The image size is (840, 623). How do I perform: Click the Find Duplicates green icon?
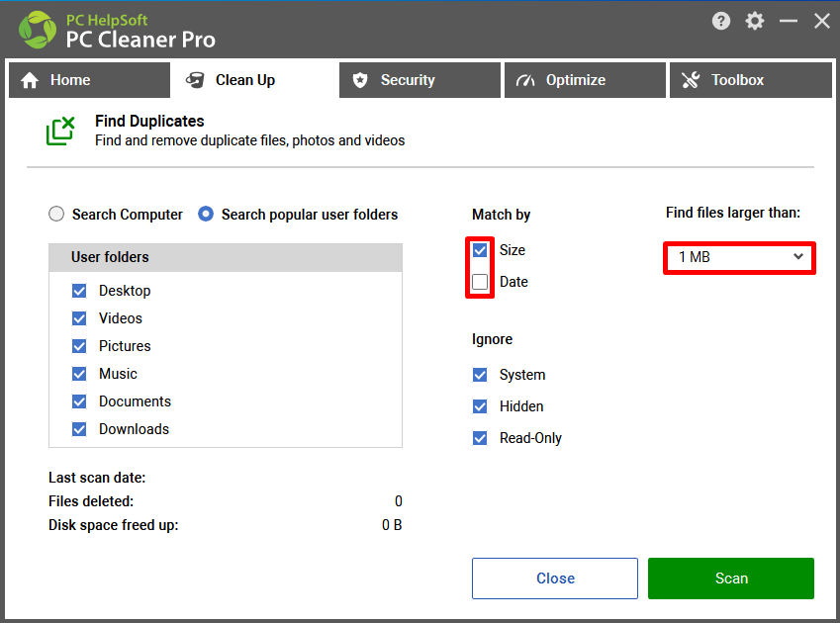[x=60, y=132]
